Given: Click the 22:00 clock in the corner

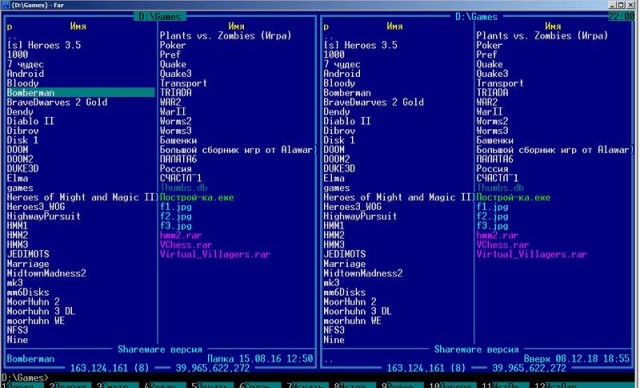Looking at the screenshot, I should 621,17.
